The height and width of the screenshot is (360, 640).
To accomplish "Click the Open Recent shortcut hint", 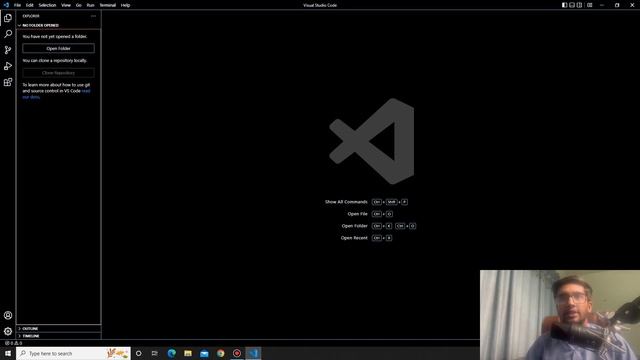I will click(366, 238).
